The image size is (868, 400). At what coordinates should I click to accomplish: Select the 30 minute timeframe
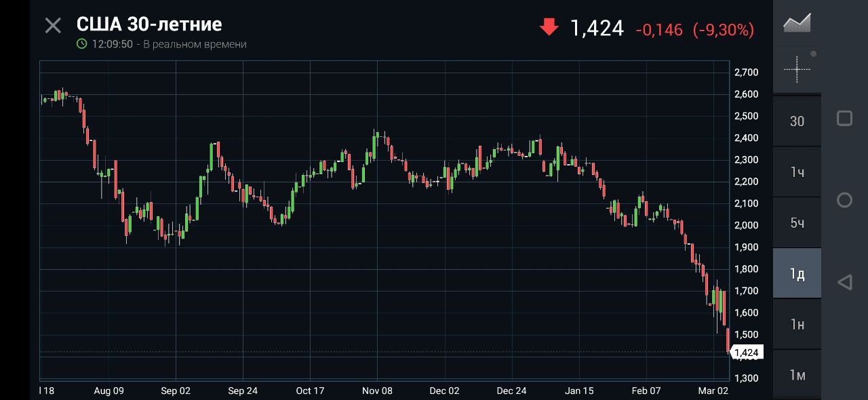[x=797, y=121]
